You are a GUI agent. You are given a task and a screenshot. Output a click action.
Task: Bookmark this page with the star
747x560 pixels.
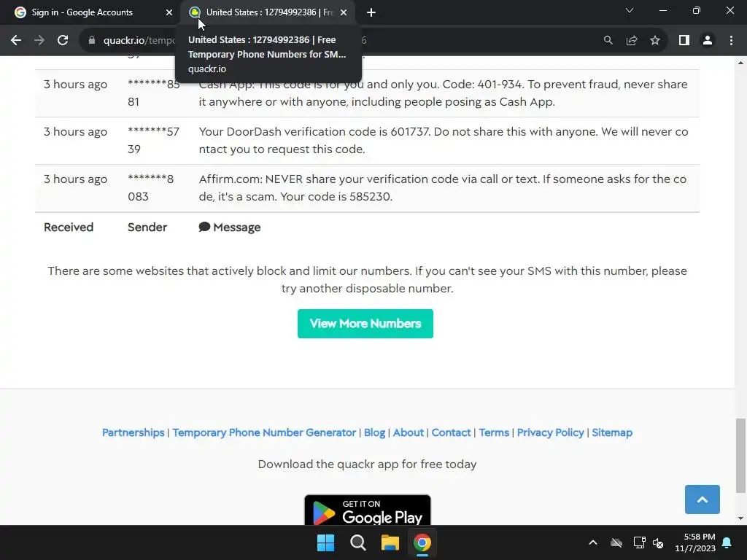coord(655,41)
